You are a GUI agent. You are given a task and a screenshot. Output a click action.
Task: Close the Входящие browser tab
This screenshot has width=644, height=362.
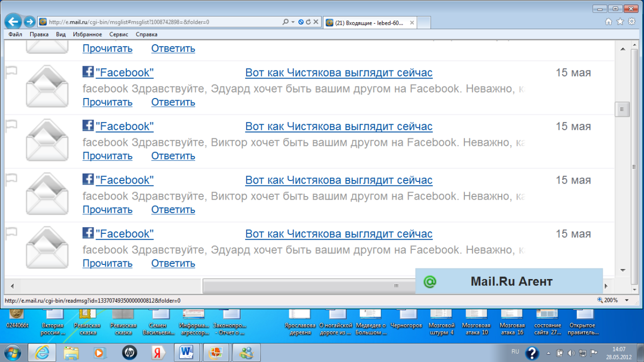point(412,23)
